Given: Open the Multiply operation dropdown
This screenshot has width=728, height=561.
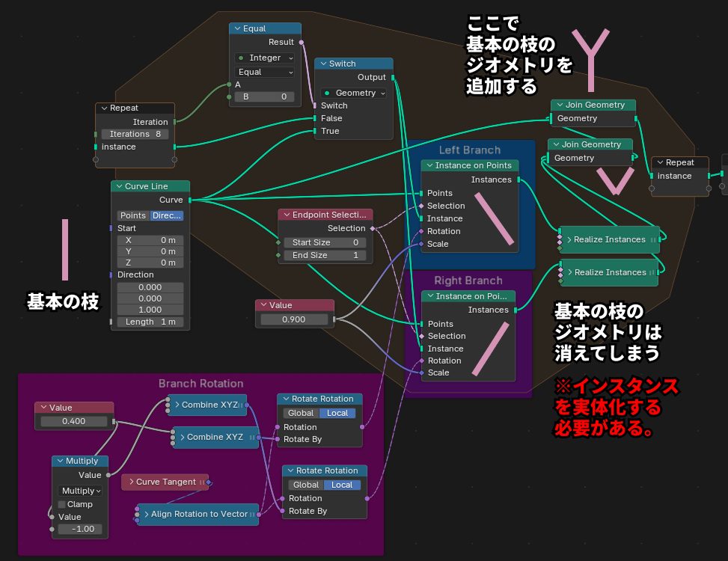Looking at the screenshot, I should [80, 491].
